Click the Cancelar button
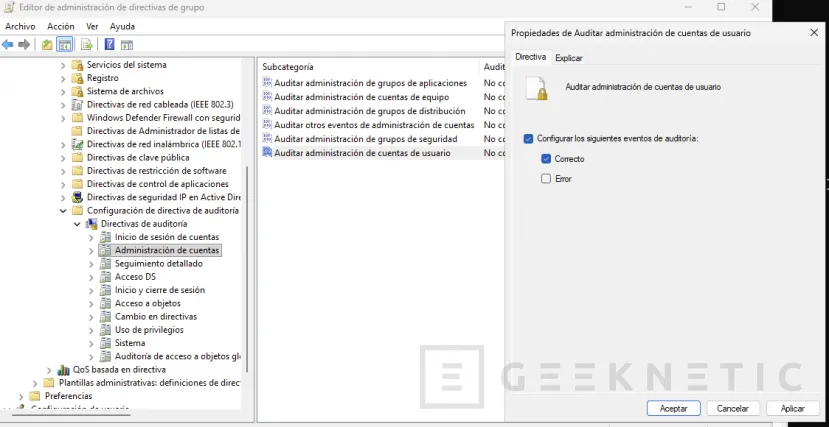 pos(733,409)
